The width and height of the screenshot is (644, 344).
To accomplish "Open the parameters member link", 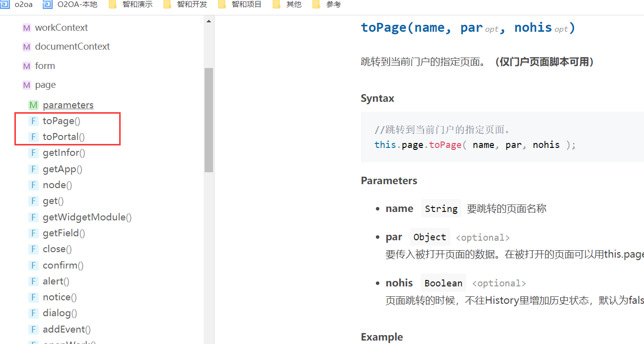I will 68,105.
